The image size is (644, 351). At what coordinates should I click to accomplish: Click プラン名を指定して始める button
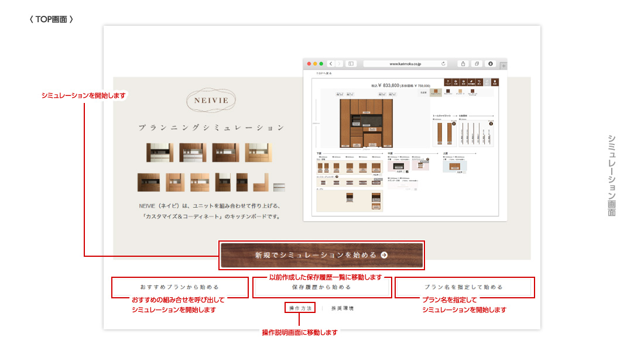pyautogui.click(x=464, y=287)
